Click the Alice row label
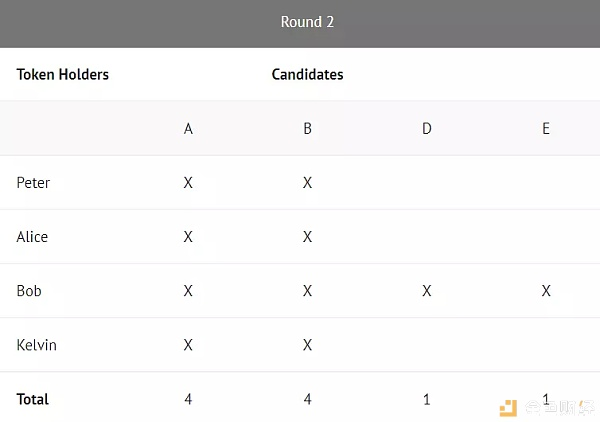 (x=32, y=237)
